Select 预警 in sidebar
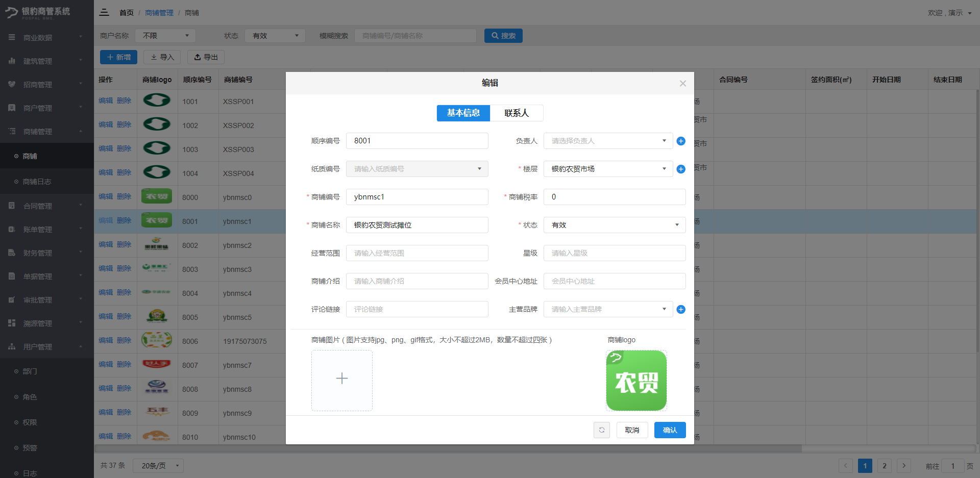 click(47, 448)
